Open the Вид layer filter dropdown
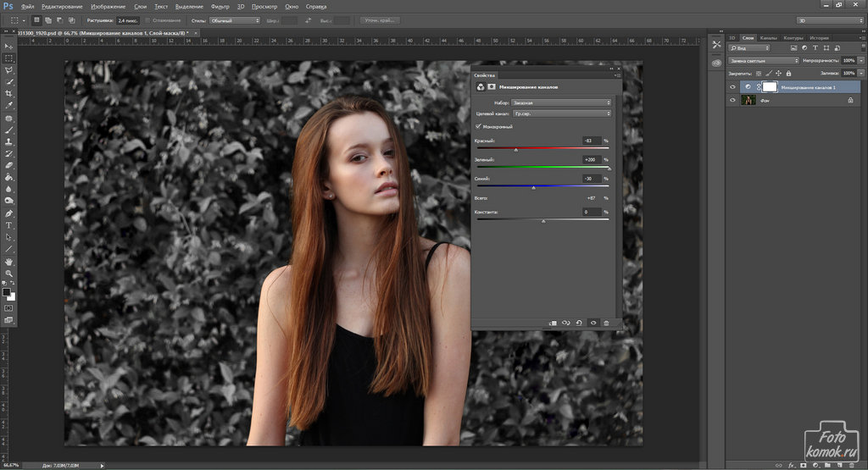The width and height of the screenshot is (868, 470). pos(749,48)
